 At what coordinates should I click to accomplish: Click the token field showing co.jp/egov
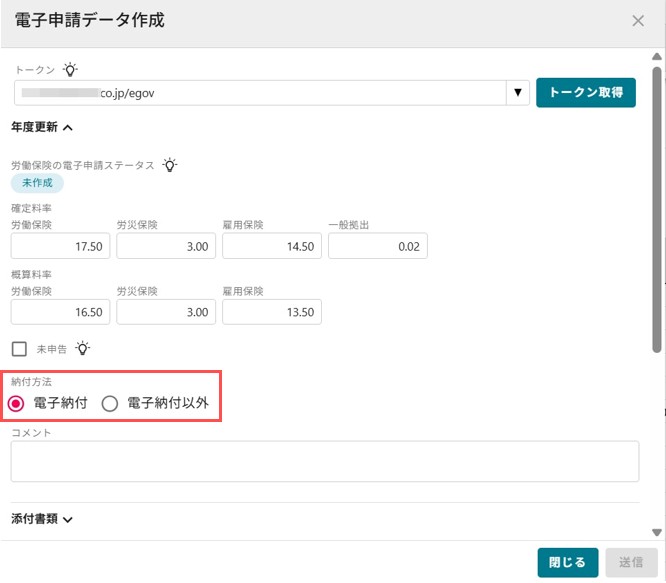point(260,93)
